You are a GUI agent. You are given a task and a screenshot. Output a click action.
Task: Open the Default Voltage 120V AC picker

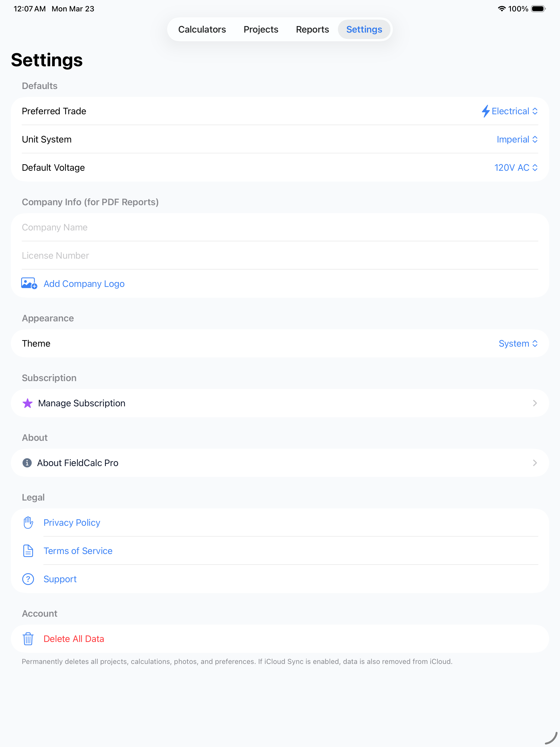pyautogui.click(x=516, y=167)
